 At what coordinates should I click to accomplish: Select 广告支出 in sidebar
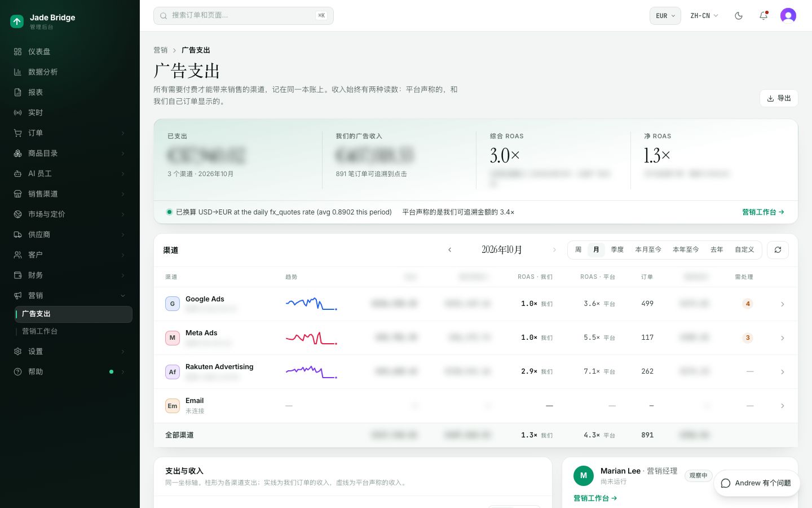point(73,314)
